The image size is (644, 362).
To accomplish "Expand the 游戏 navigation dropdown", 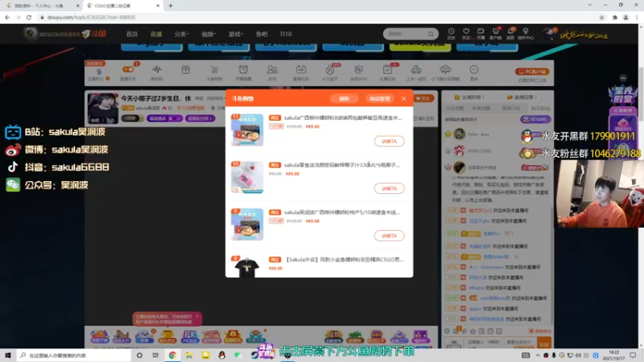I will pos(236,34).
